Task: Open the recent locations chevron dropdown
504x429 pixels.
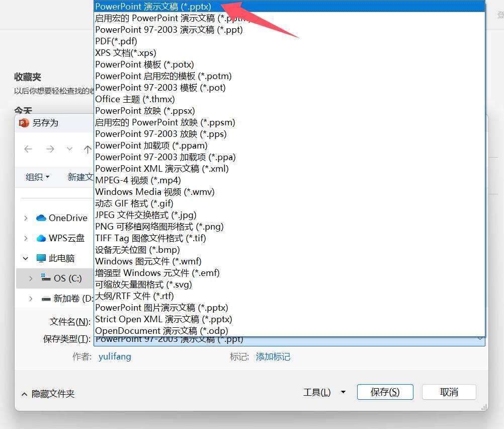Action: click(x=69, y=149)
